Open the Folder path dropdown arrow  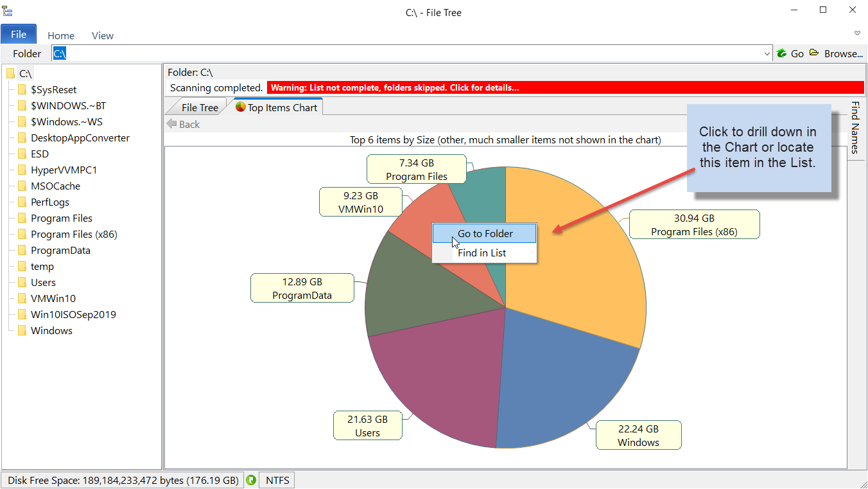[x=767, y=54]
